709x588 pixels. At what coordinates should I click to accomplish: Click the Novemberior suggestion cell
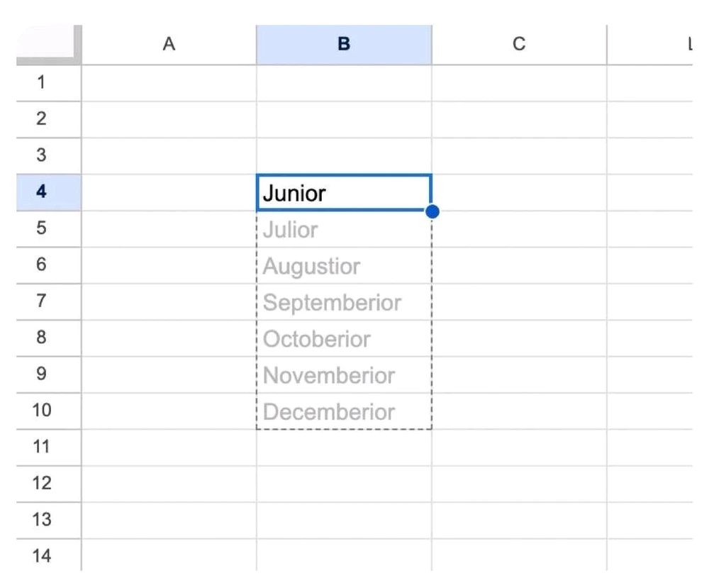(x=344, y=375)
